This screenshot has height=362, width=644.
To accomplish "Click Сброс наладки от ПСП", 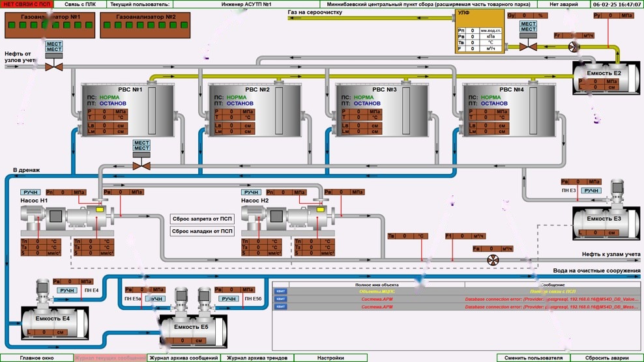I will pos(202,231).
